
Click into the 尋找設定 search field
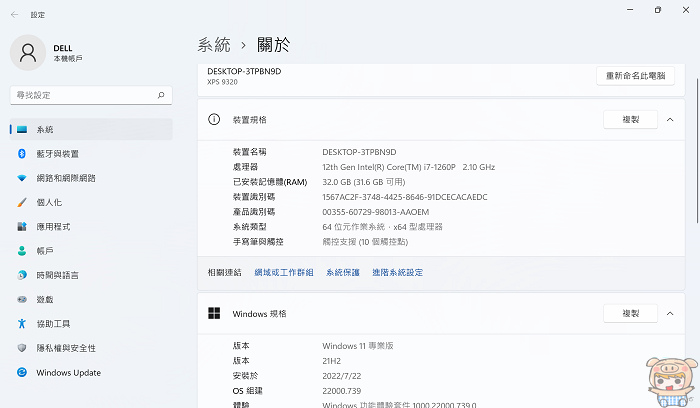point(91,95)
